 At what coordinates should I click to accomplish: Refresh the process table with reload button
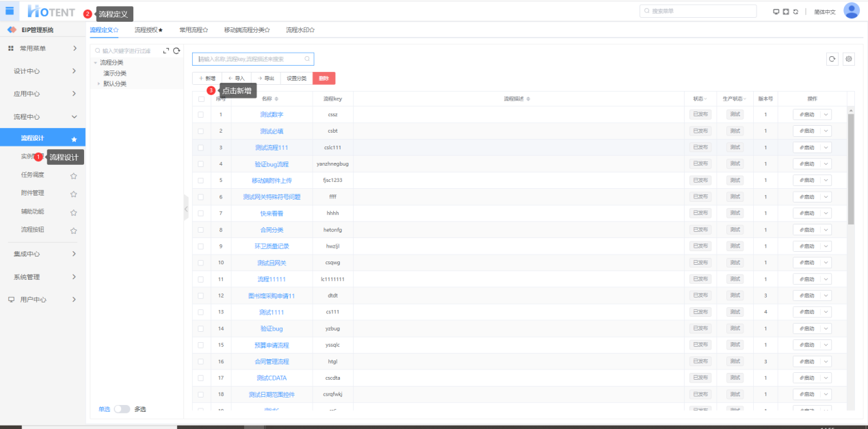(832, 60)
